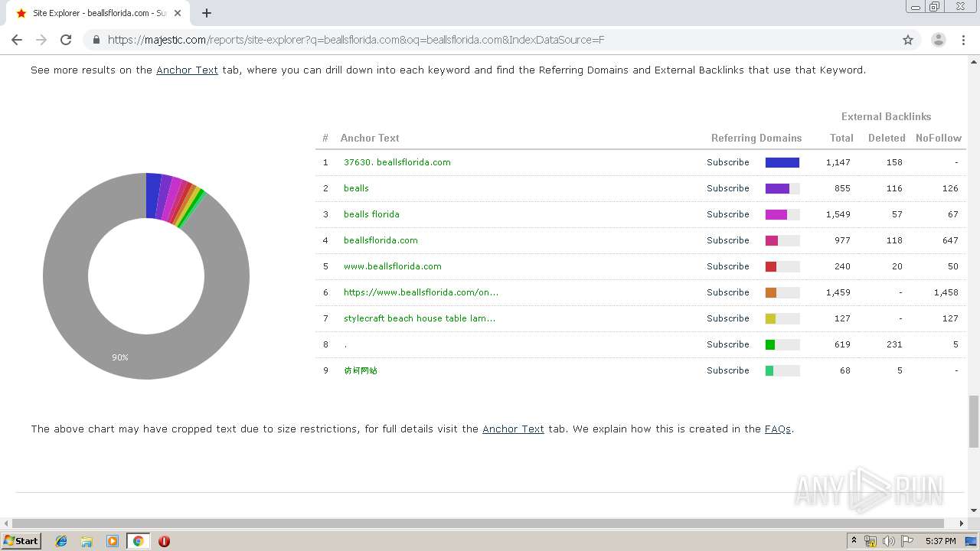The width and height of the screenshot is (980, 551).
Task: Click Subscribe in the 'bealls' row
Action: [x=728, y=188]
